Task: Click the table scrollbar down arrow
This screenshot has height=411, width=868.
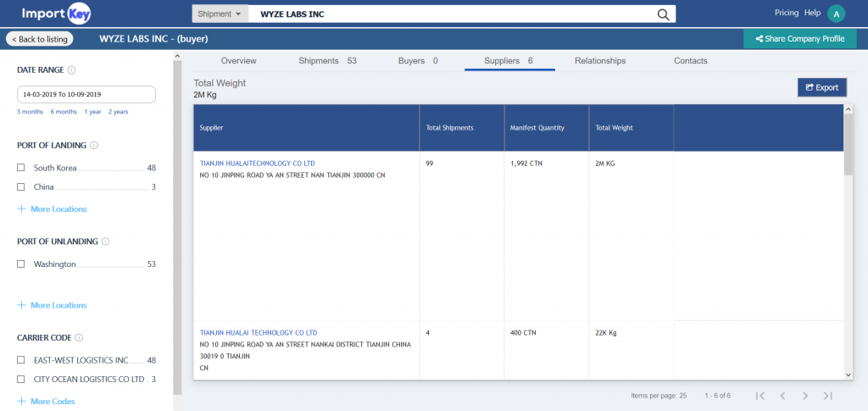Action: click(x=849, y=375)
